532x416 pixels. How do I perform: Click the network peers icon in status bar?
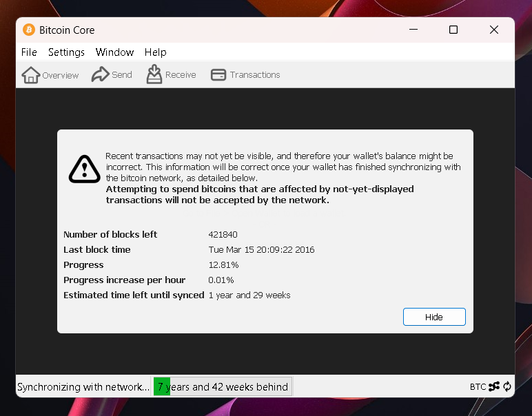(x=494, y=386)
